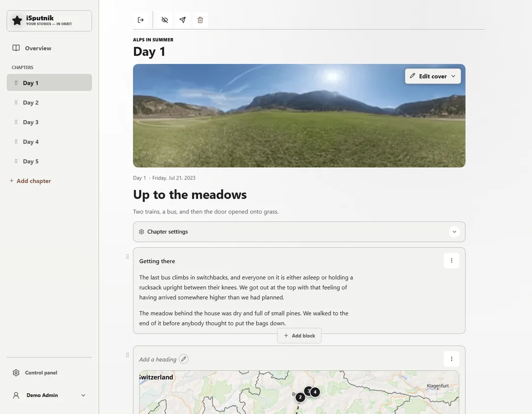Viewport: 532px width, 414px height.
Task: Click the drag handle beside Day 1
Action: [x=16, y=83]
